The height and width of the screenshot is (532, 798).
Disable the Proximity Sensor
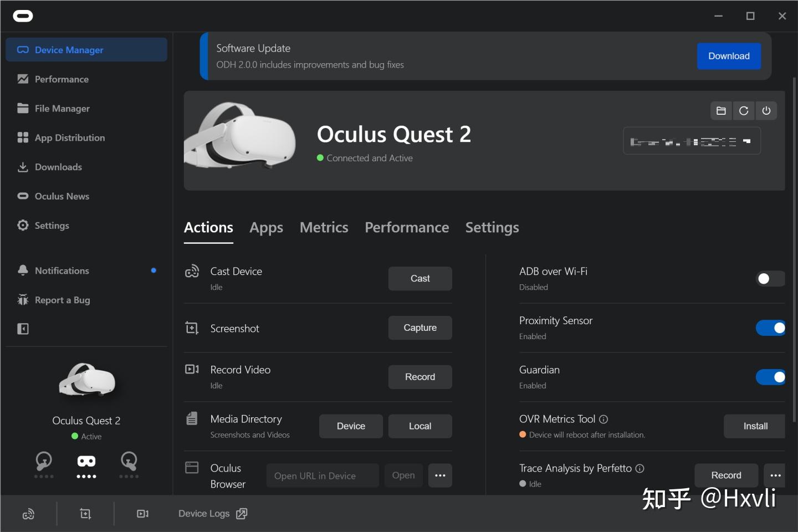pos(771,328)
